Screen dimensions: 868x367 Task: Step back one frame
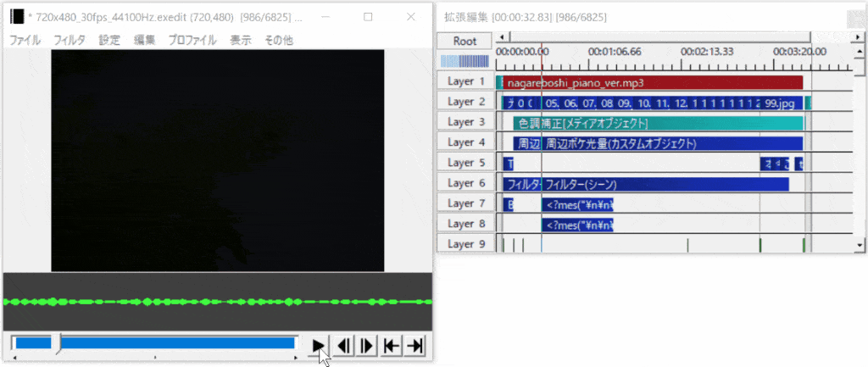344,345
